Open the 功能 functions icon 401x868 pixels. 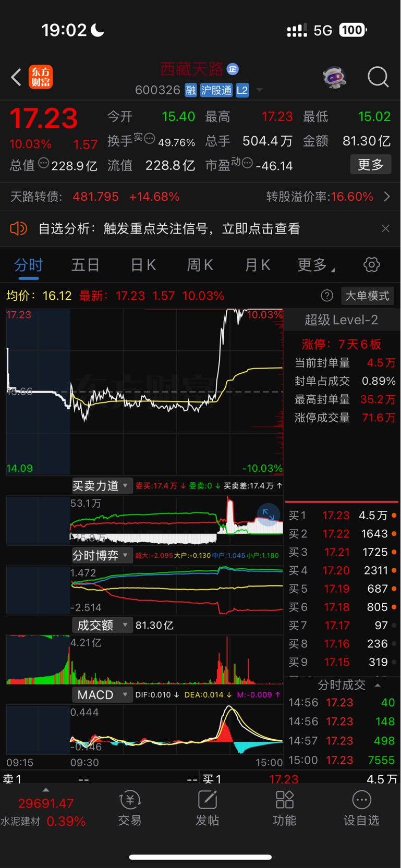point(285,808)
